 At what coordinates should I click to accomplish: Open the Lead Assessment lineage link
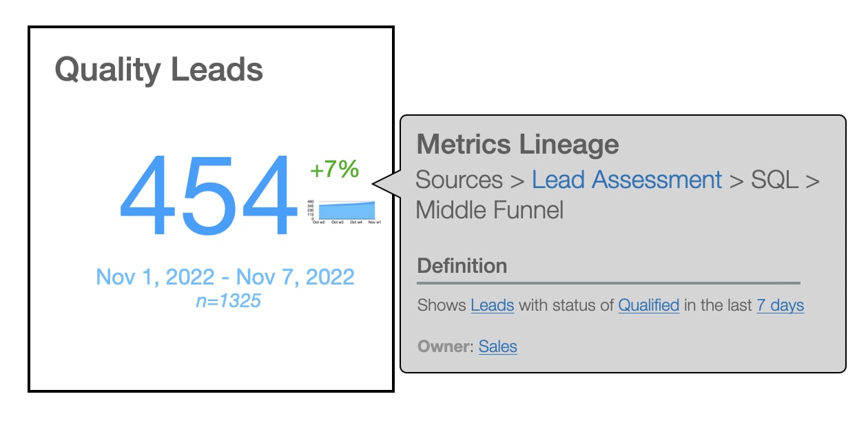pos(627,180)
